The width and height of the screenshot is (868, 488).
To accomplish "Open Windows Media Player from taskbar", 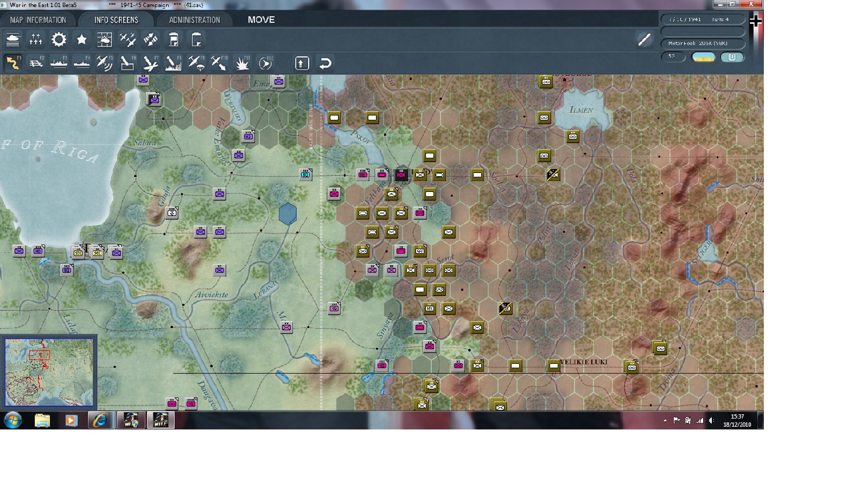I will (71, 420).
